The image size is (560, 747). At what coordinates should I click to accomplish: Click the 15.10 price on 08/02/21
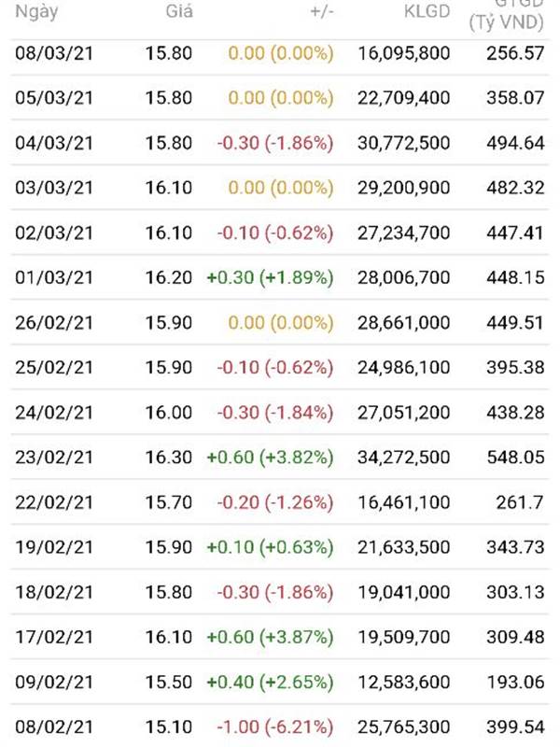click(169, 726)
